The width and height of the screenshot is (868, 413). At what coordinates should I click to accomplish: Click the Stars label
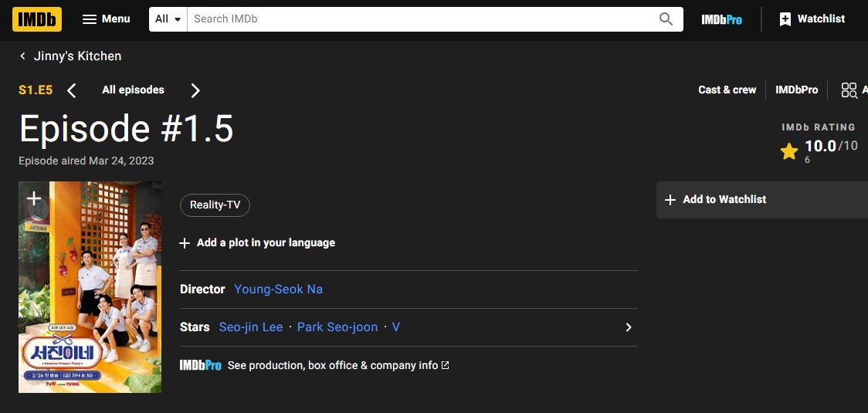pos(195,327)
